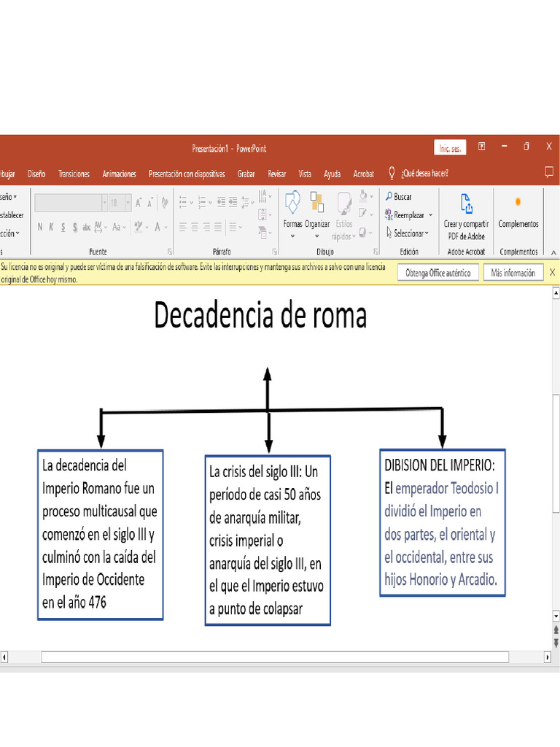Click Obtenga Office auténtico button

tap(438, 273)
